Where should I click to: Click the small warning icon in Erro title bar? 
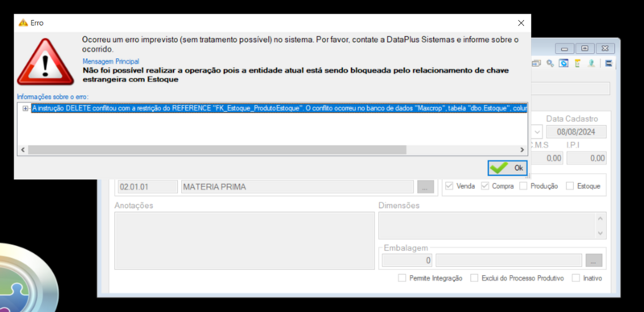tap(23, 23)
